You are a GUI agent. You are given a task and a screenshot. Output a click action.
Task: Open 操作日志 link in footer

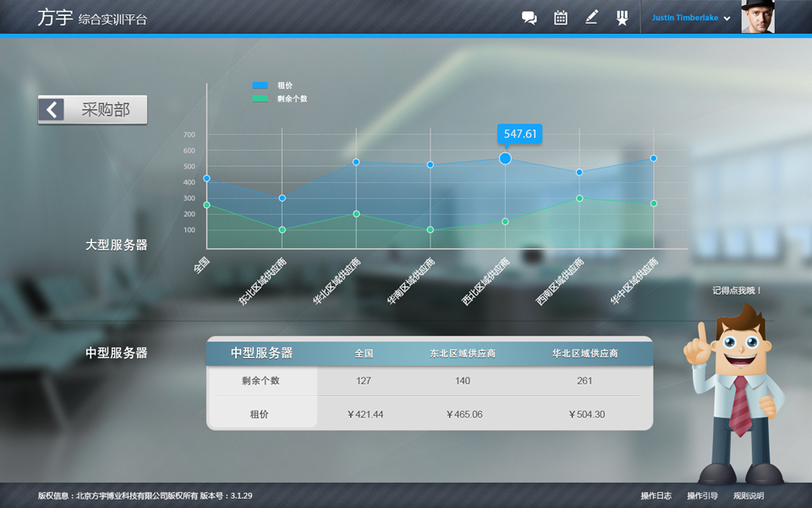(x=656, y=495)
